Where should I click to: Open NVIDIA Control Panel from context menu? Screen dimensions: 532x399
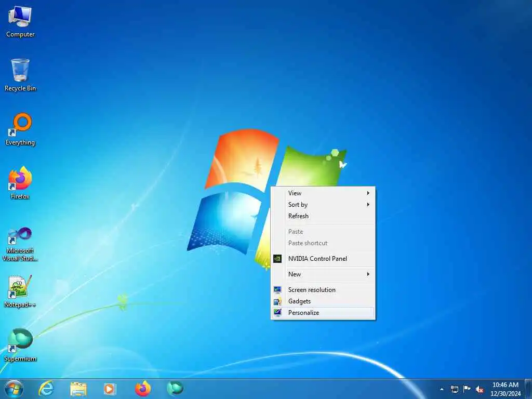click(323, 259)
